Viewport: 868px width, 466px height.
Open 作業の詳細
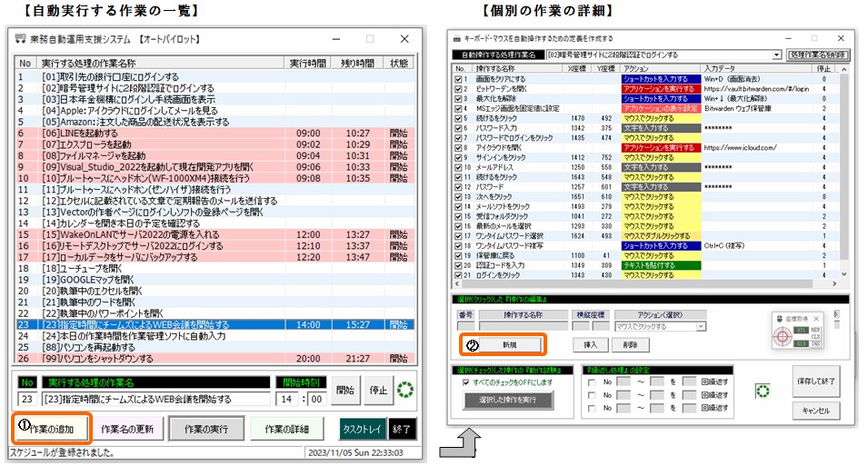coord(286,429)
